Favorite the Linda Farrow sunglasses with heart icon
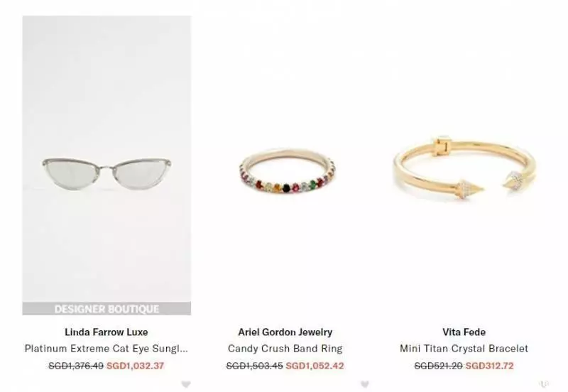 coord(186,384)
